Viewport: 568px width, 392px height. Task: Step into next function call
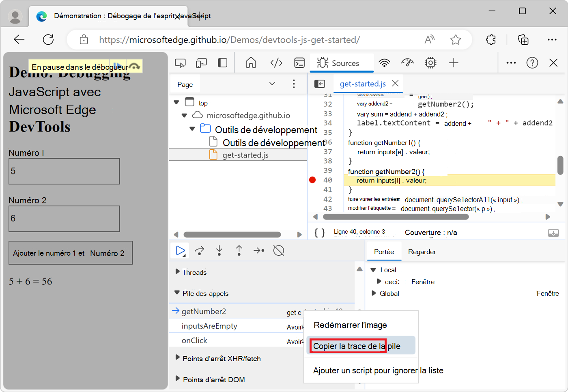(x=219, y=251)
